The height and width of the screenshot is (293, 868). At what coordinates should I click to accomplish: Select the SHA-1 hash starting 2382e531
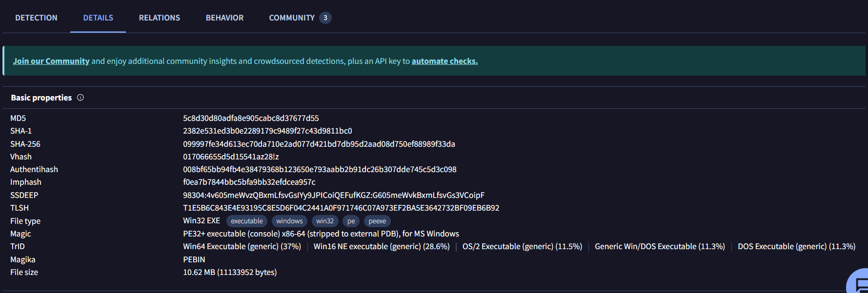point(267,131)
